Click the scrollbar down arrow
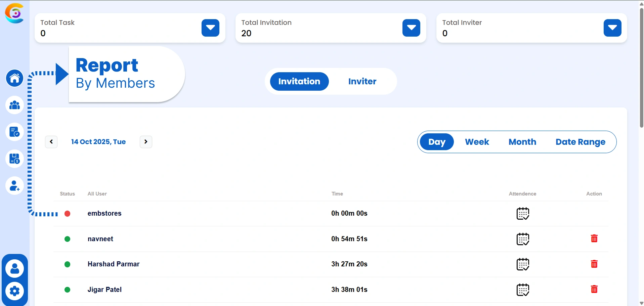644x306 pixels. coord(641,302)
